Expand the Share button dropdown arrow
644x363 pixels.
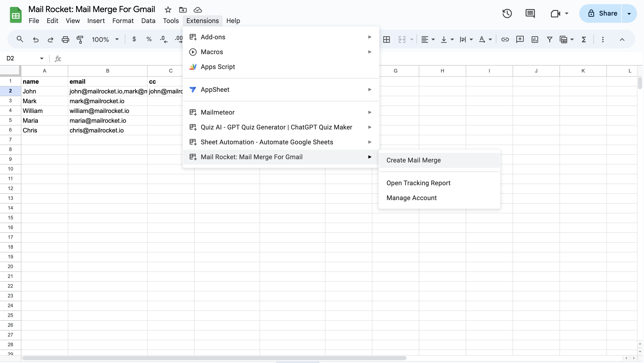point(629,13)
